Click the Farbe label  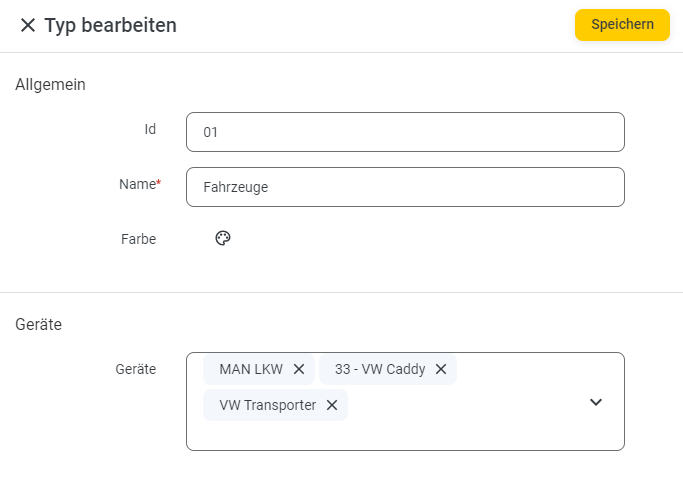coord(139,239)
